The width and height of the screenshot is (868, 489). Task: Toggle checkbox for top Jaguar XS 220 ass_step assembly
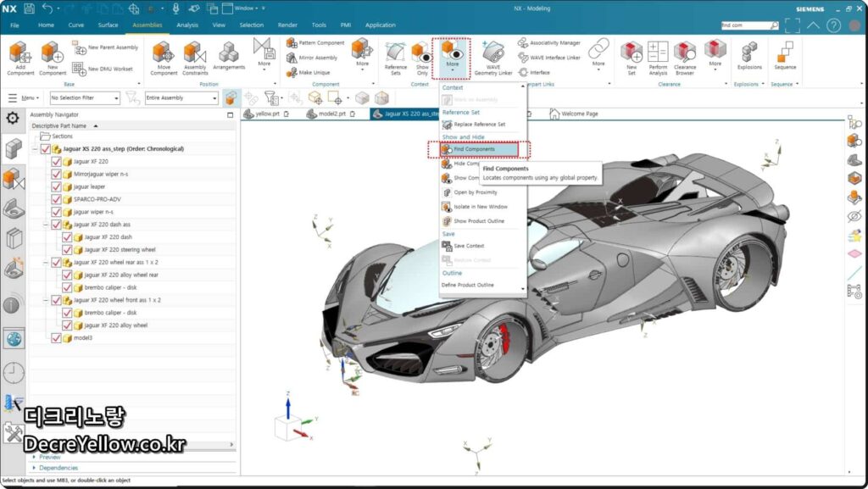[x=46, y=149]
